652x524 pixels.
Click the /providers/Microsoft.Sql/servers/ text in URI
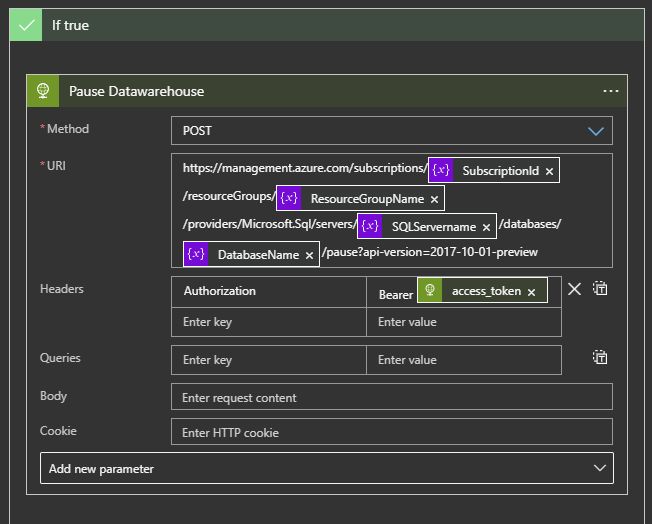click(x=269, y=224)
